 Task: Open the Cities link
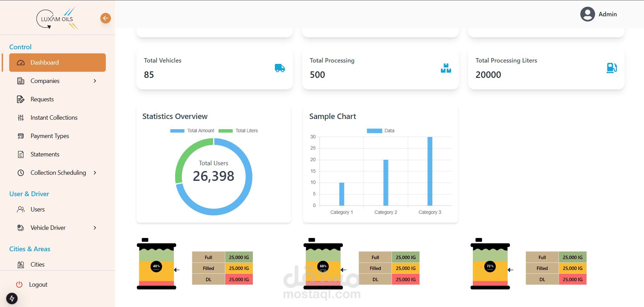click(x=37, y=265)
